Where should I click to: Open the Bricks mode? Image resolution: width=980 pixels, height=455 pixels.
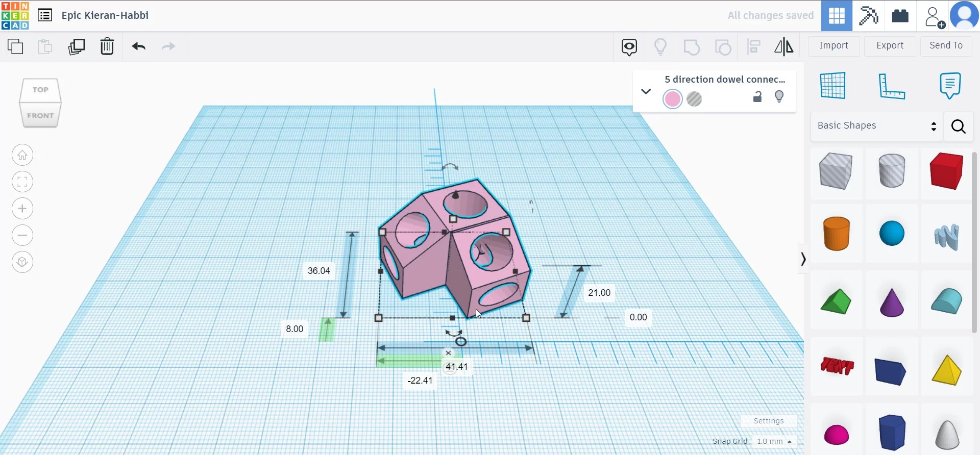[900, 16]
